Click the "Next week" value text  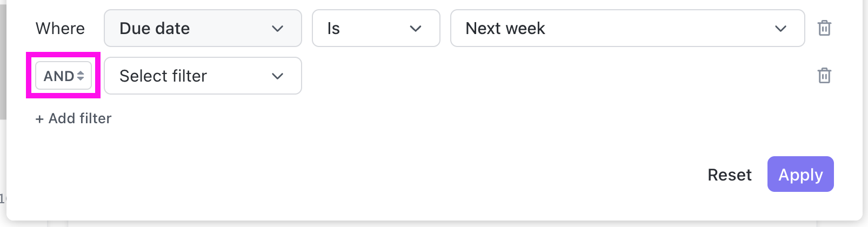(505, 28)
